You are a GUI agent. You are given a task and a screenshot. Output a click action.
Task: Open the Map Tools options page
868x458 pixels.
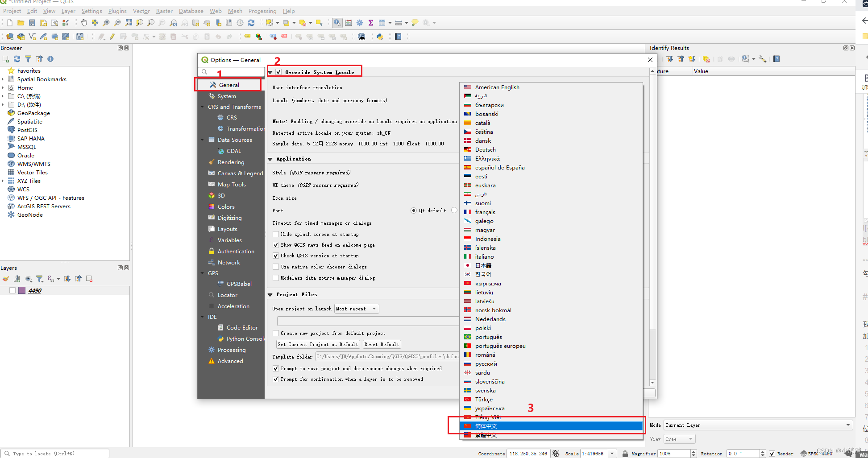(232, 184)
